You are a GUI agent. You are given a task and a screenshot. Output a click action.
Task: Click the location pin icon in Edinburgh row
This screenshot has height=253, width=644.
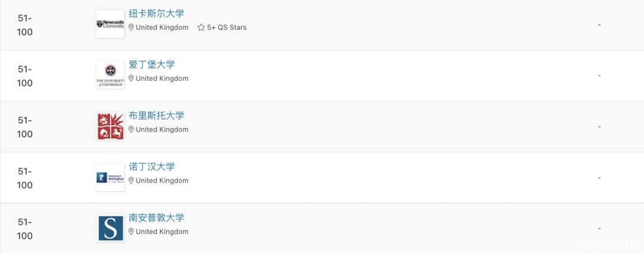coord(131,79)
